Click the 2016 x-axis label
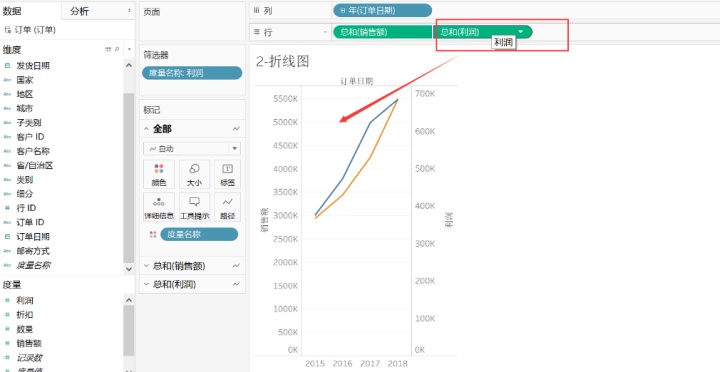Viewport: 720px width, 372px height. point(343,364)
